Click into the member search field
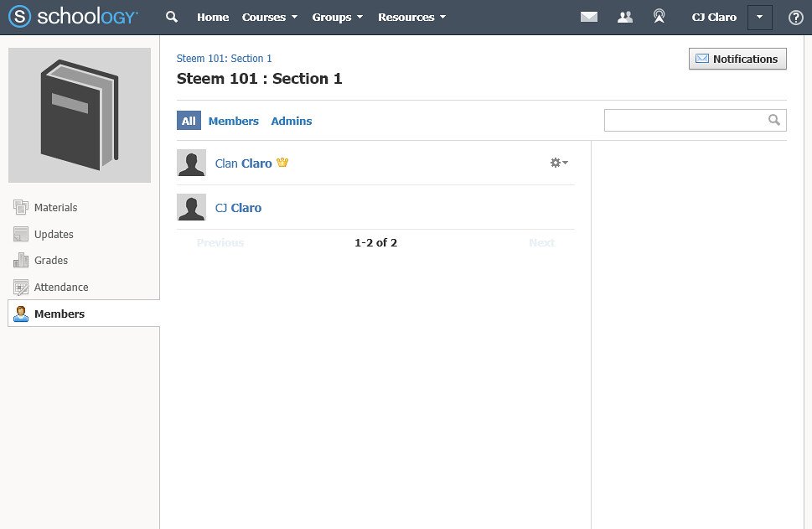The width and height of the screenshot is (812, 529). [685, 120]
